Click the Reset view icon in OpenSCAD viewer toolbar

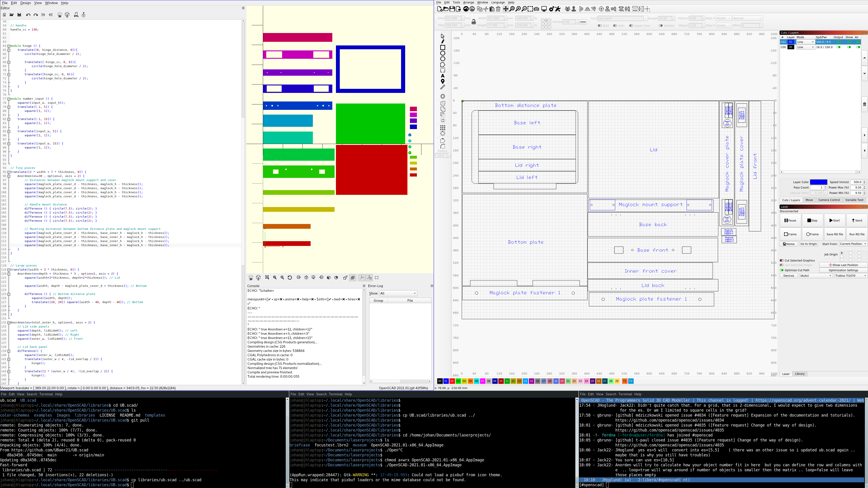click(x=290, y=278)
